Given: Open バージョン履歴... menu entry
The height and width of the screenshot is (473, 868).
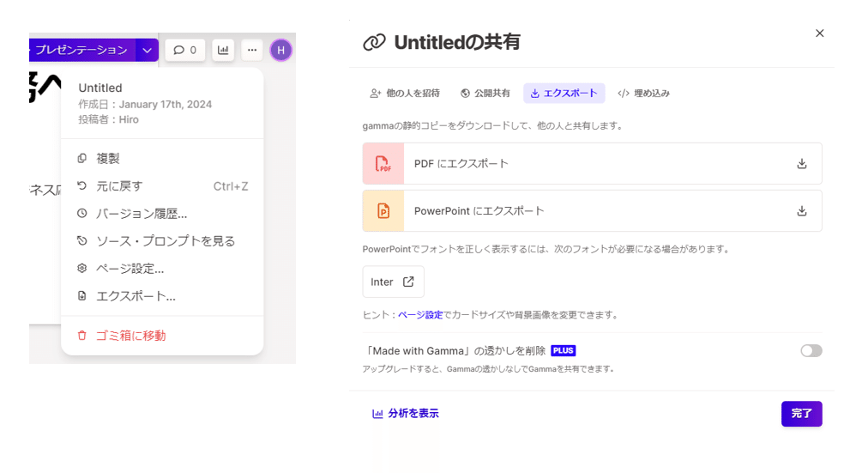Looking at the screenshot, I should coord(162,214).
